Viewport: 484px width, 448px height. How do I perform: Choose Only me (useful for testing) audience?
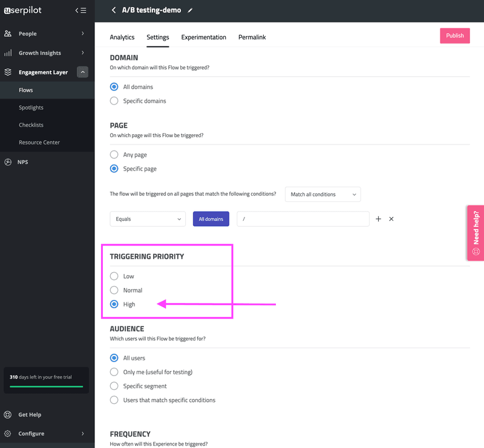click(114, 372)
